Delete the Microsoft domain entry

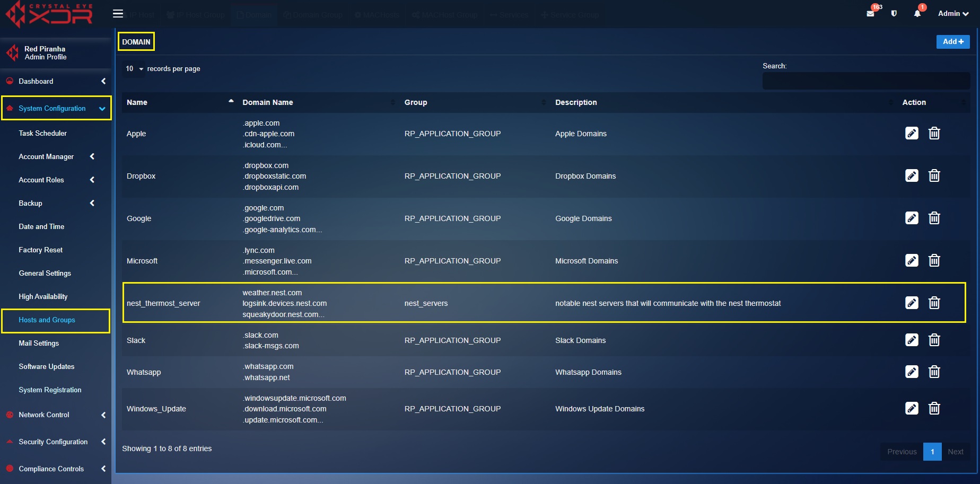(934, 260)
